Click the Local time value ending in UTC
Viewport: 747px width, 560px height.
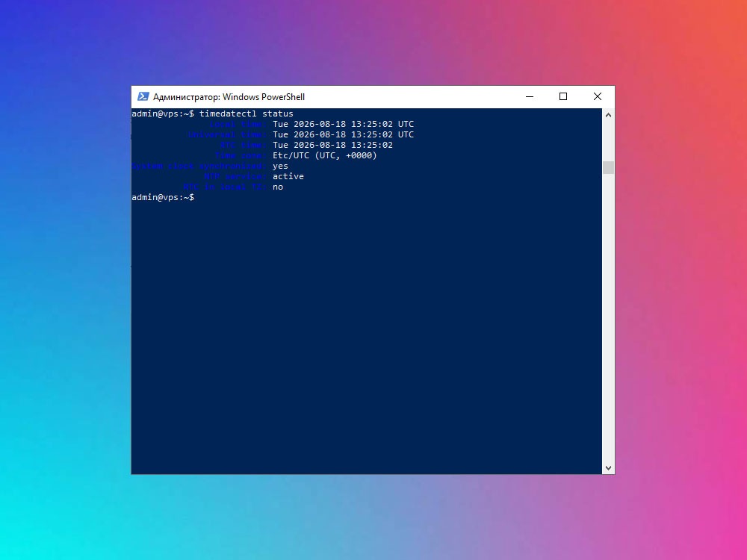click(x=343, y=124)
